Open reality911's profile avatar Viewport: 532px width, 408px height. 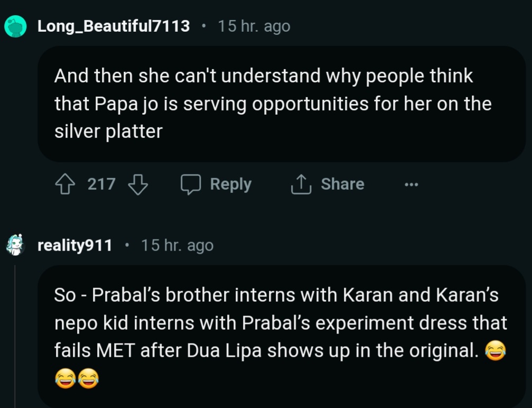pyautogui.click(x=16, y=245)
